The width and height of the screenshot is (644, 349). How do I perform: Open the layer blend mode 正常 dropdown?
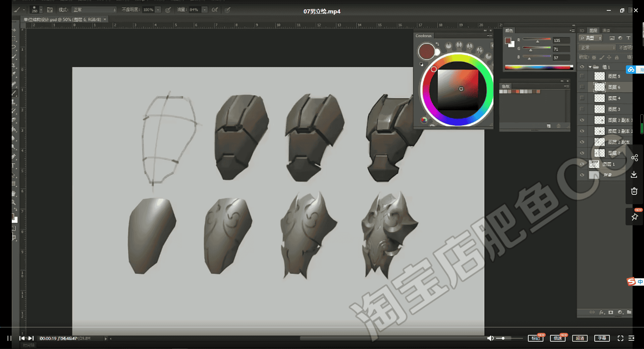click(597, 48)
